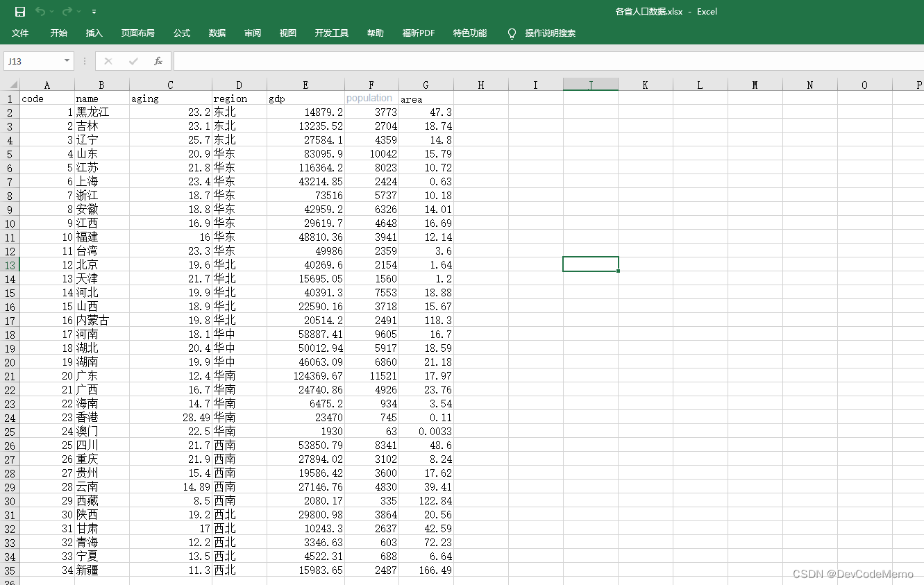Select column G by clicking its header
The width and height of the screenshot is (924, 585).
pyautogui.click(x=426, y=84)
